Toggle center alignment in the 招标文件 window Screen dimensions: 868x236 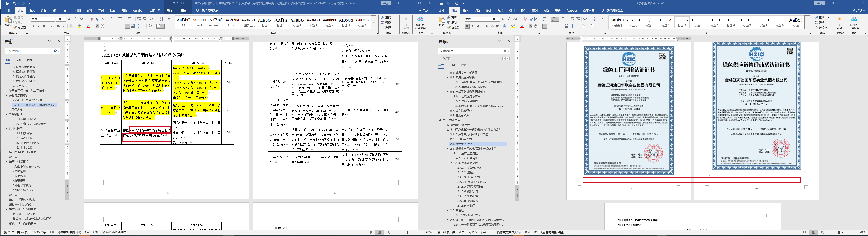tap(116, 26)
